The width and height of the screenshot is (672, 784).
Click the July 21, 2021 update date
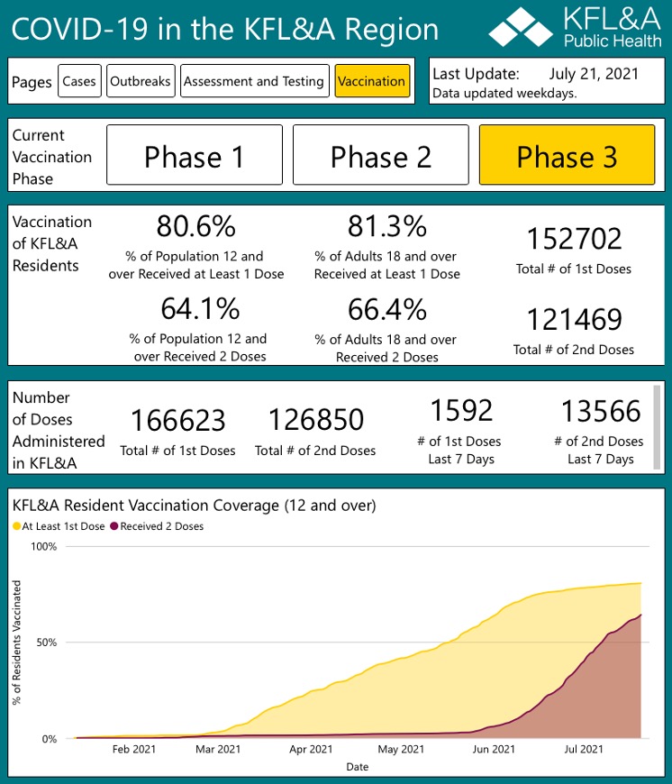click(594, 74)
